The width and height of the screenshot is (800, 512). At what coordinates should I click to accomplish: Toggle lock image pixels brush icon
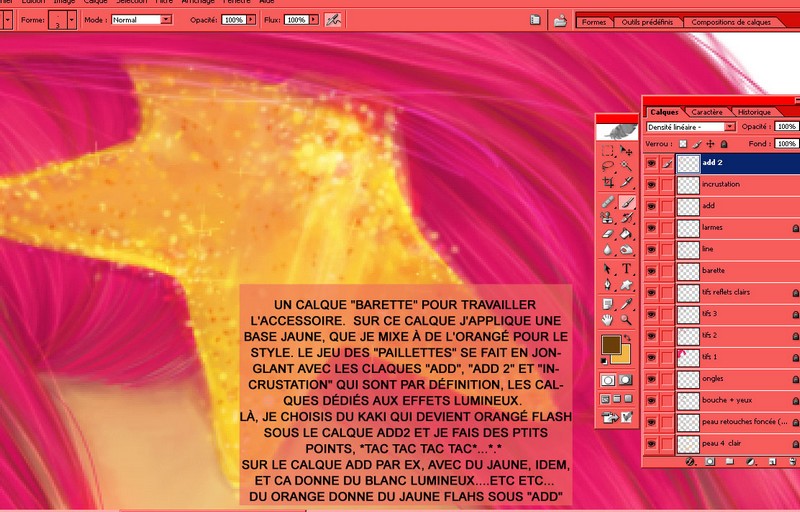click(697, 144)
